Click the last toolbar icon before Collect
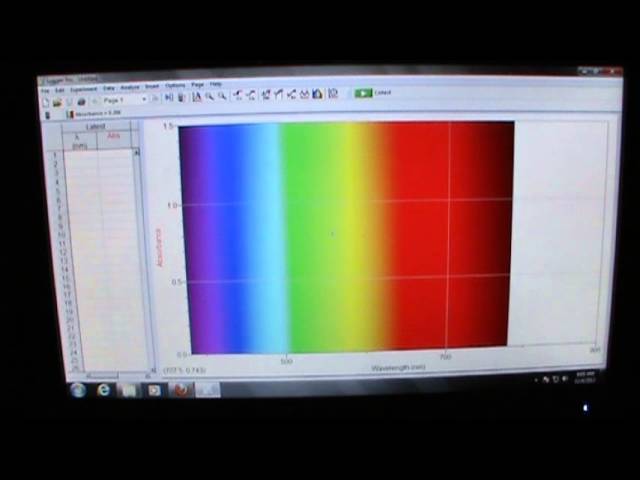The width and height of the screenshot is (640, 480). point(333,93)
